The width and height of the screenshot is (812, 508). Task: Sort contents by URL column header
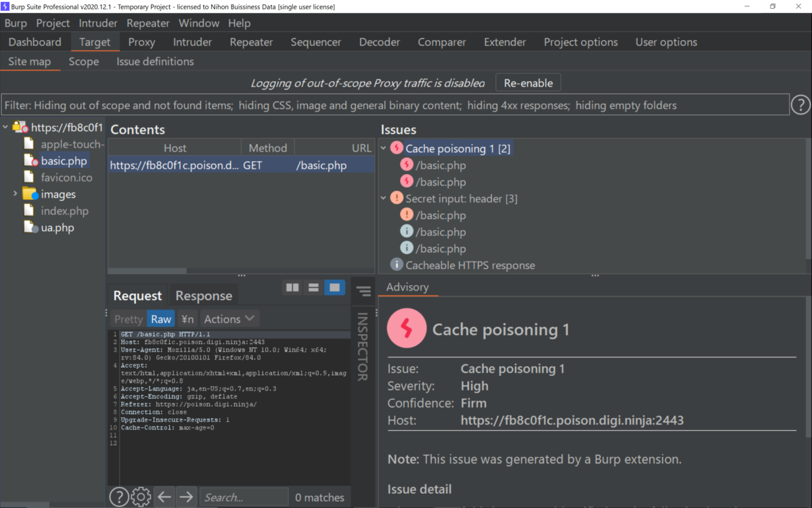pos(334,148)
